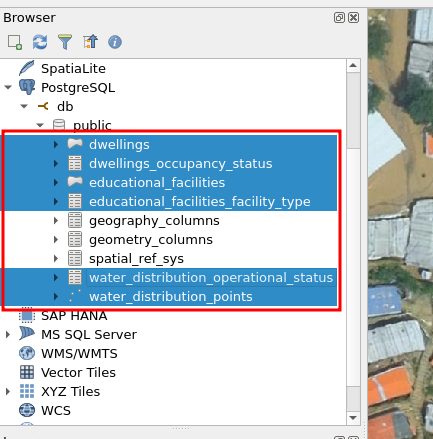Click the SpatiaLite feather icon

[x=27, y=68]
